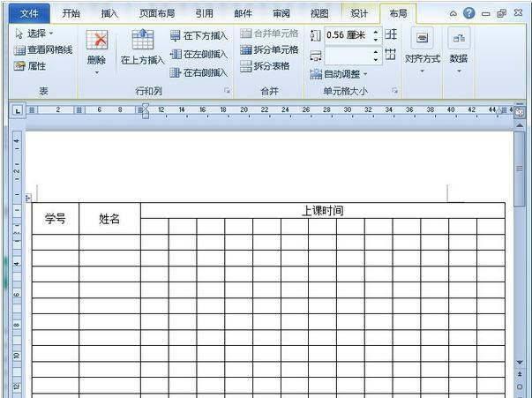This screenshot has height=398, width=532.
Task: Open 行和列 dialog launcher
Action: (x=227, y=90)
